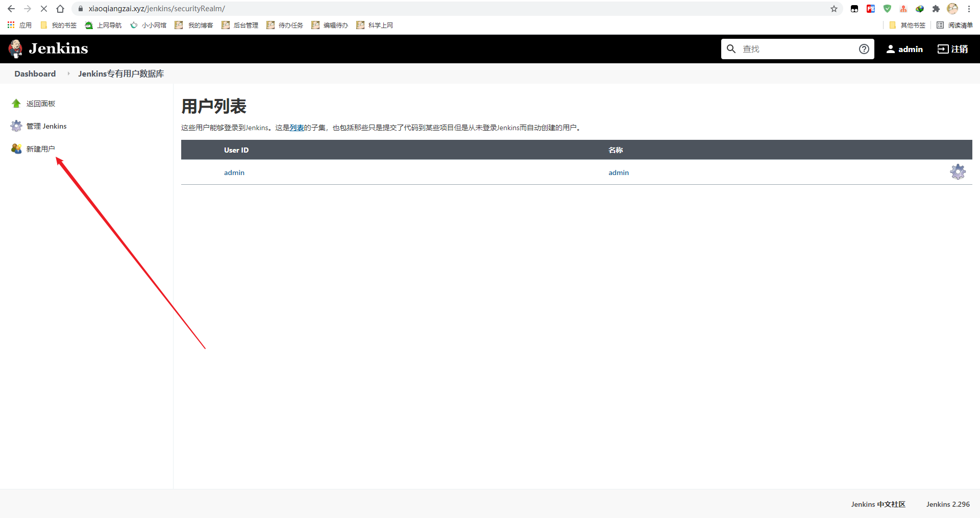Open the browser home page icon
This screenshot has height=518, width=980.
[x=60, y=9]
